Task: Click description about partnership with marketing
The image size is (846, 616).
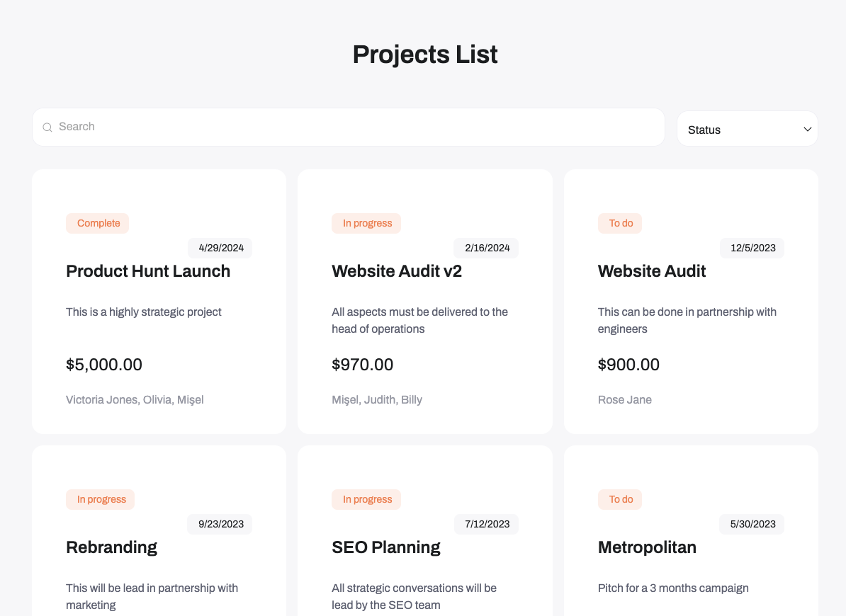Action: point(152,596)
